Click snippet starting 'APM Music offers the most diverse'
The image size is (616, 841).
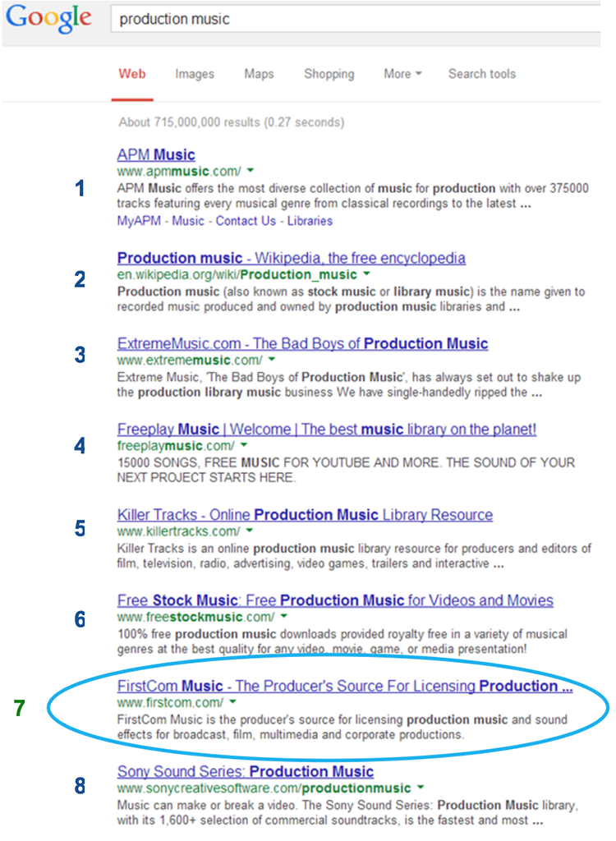(352, 195)
